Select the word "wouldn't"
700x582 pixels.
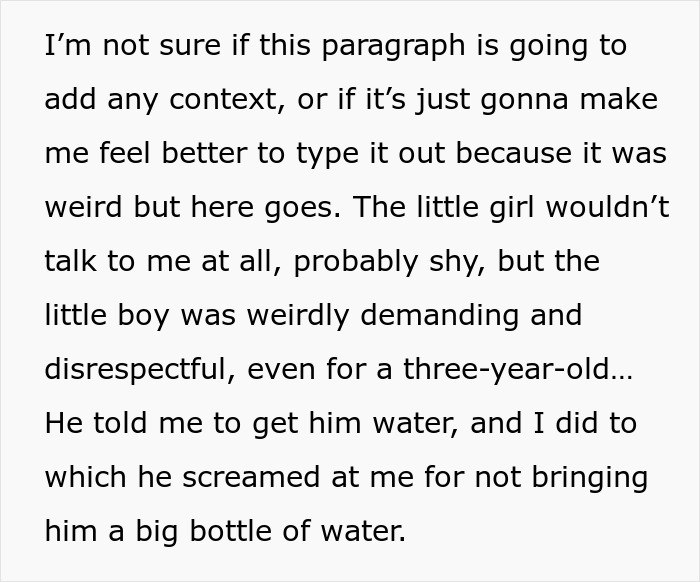(608, 207)
